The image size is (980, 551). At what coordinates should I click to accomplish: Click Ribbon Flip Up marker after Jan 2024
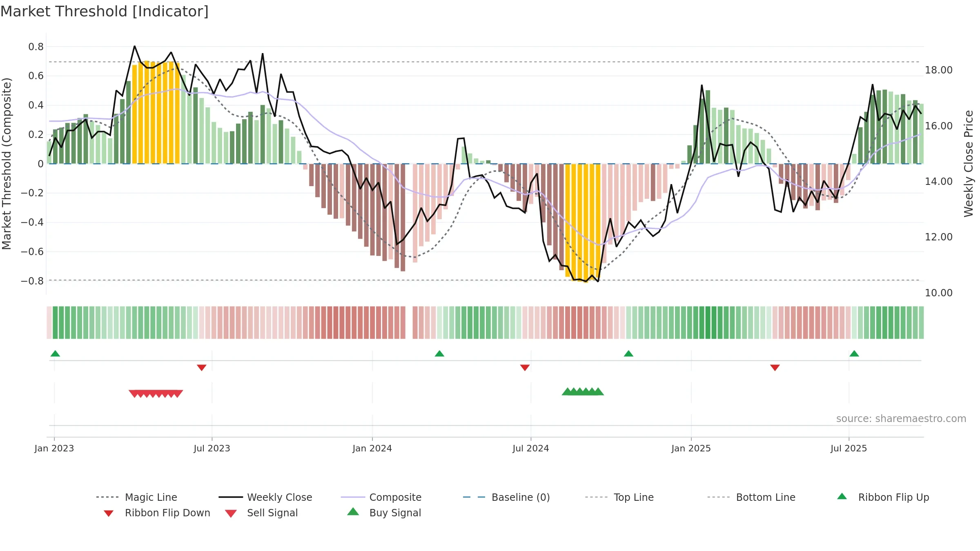439,353
